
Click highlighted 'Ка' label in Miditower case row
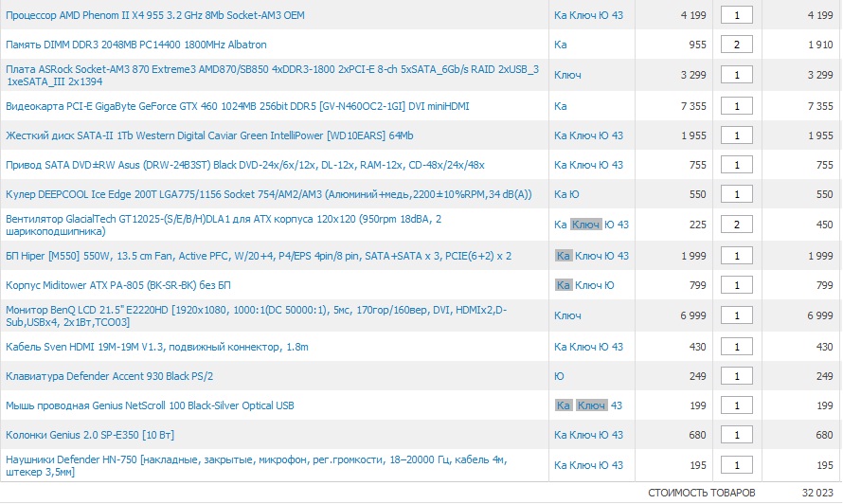[x=564, y=285]
